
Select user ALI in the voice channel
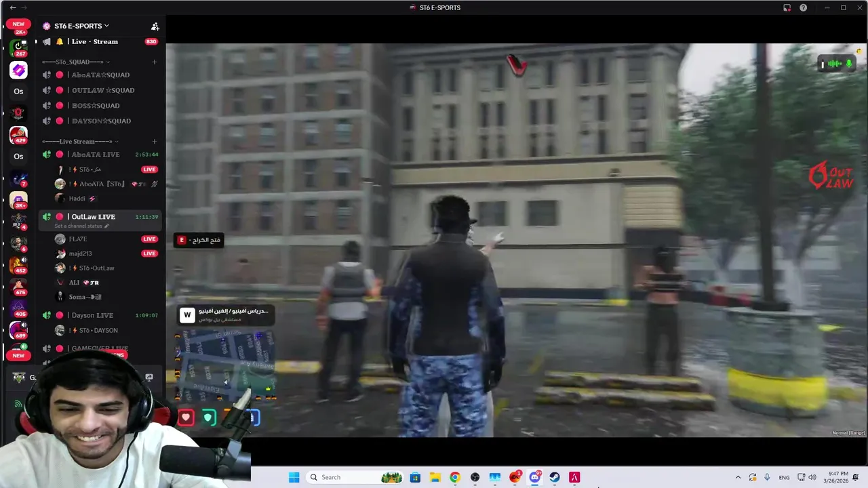(x=75, y=283)
